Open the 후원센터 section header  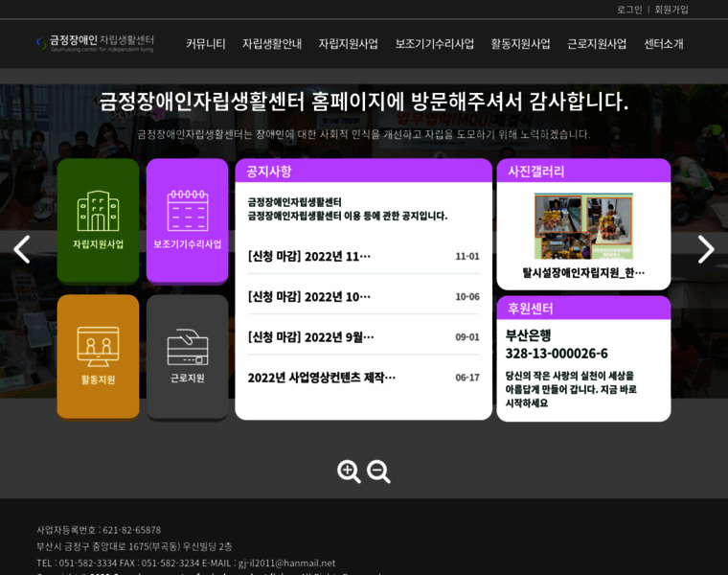tap(583, 309)
